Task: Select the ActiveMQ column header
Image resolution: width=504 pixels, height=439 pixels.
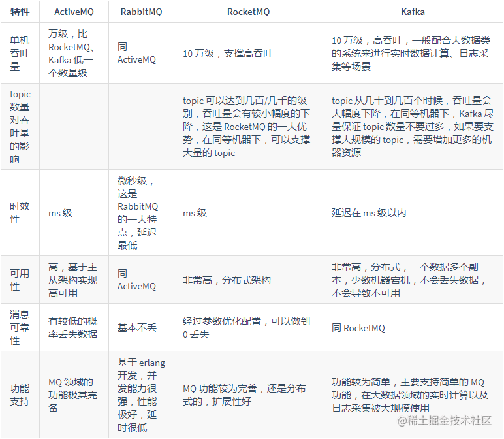Action: coord(74,12)
